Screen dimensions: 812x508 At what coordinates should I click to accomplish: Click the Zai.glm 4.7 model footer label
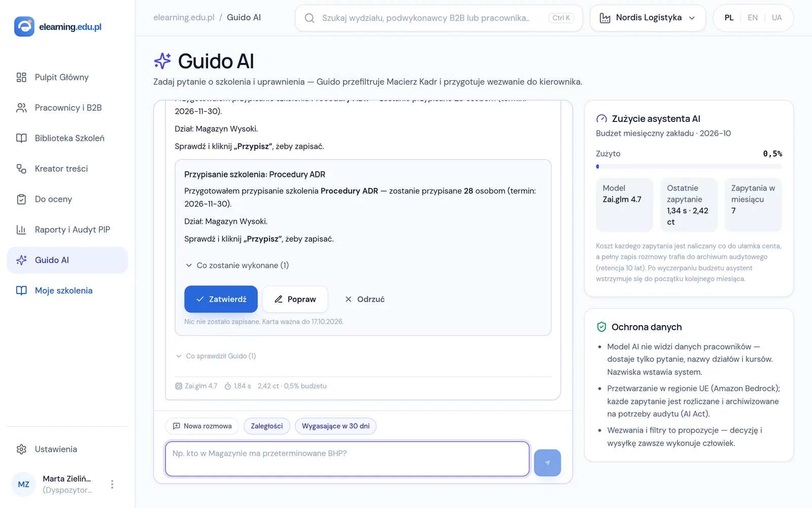coord(196,386)
